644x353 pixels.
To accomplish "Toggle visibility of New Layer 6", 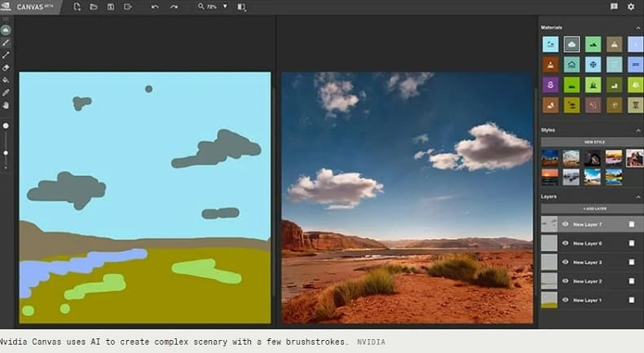I will [x=565, y=243].
